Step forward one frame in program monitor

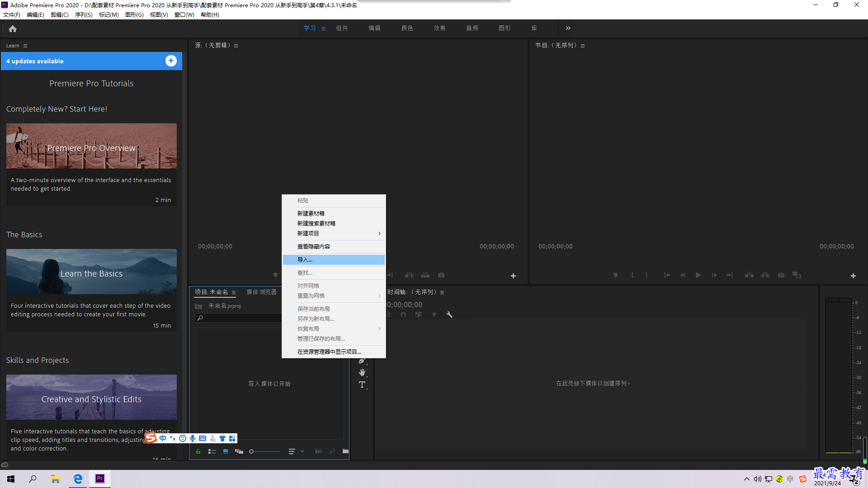[714, 275]
